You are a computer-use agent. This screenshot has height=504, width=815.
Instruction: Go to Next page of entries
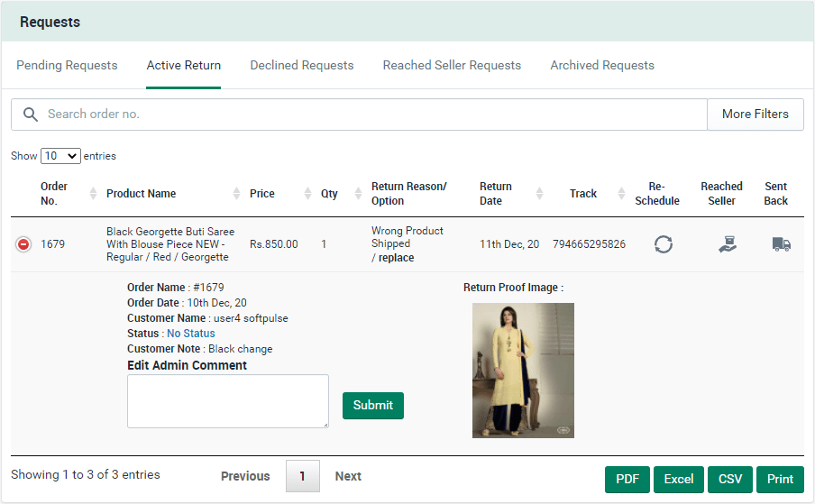(x=348, y=476)
